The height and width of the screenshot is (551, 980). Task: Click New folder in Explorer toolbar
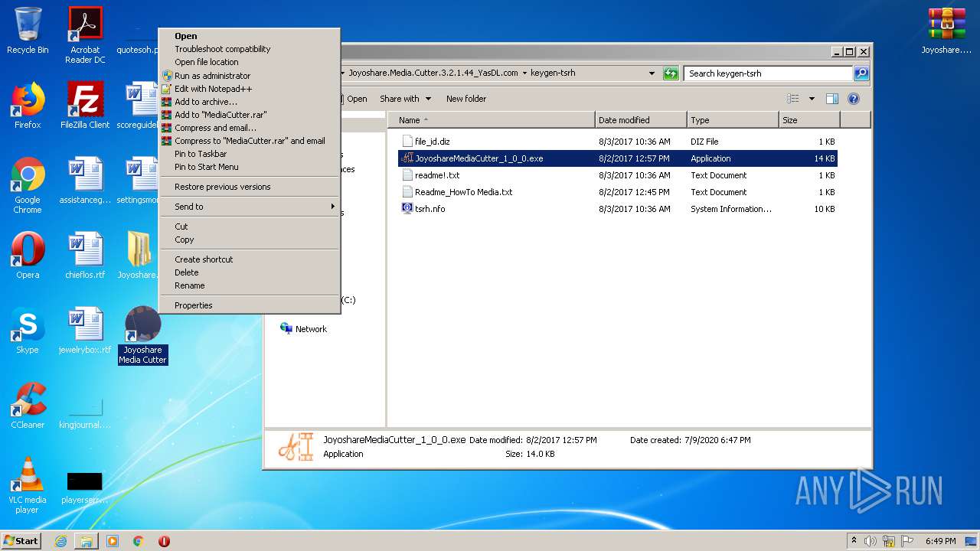tap(466, 99)
